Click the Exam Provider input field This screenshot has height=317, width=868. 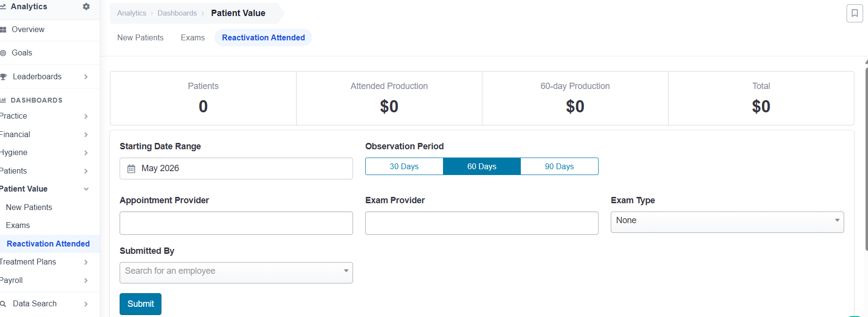tap(482, 223)
